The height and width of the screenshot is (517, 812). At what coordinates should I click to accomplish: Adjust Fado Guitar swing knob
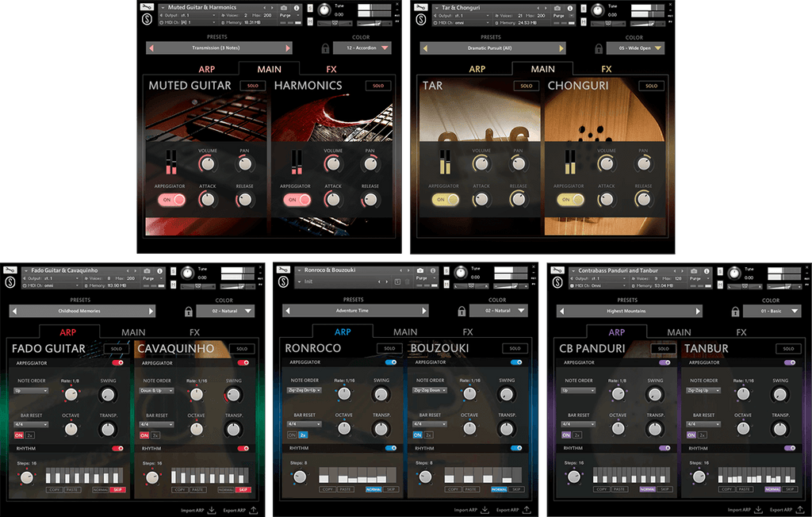[x=108, y=395]
